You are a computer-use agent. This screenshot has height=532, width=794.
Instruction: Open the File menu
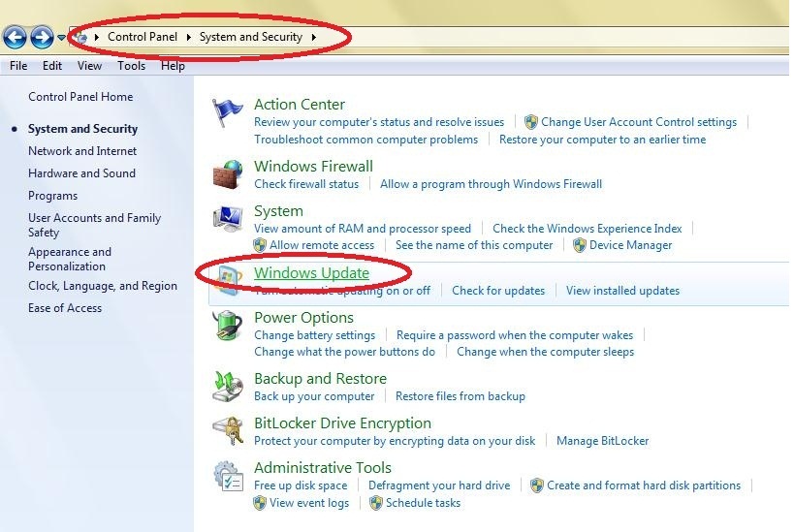(18, 66)
